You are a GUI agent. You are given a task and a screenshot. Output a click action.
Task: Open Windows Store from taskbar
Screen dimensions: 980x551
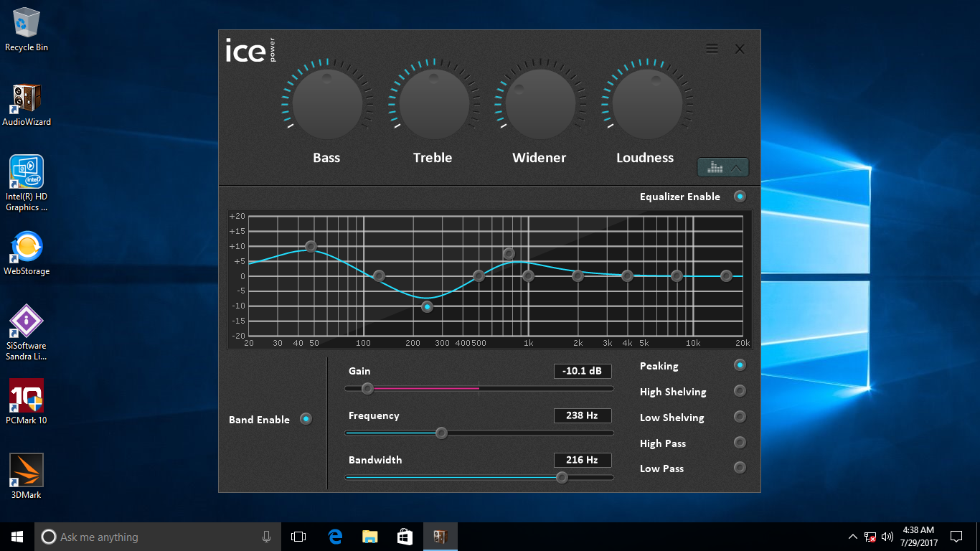point(405,537)
